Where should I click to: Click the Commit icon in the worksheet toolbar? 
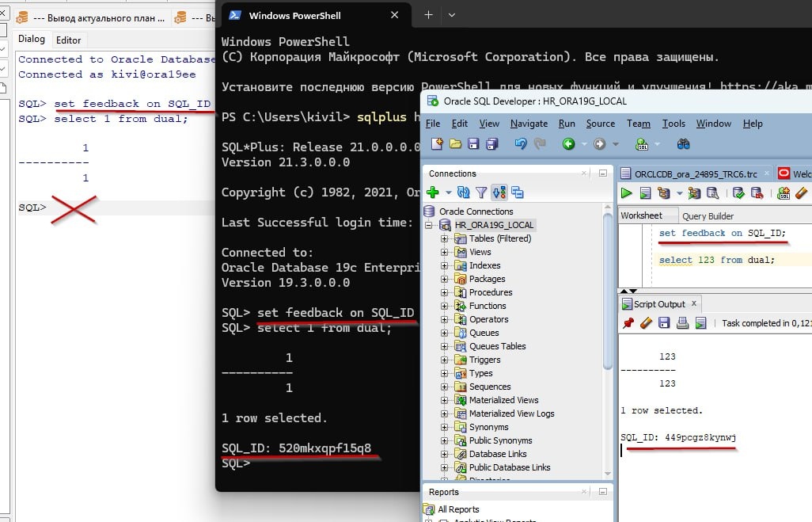(x=738, y=193)
